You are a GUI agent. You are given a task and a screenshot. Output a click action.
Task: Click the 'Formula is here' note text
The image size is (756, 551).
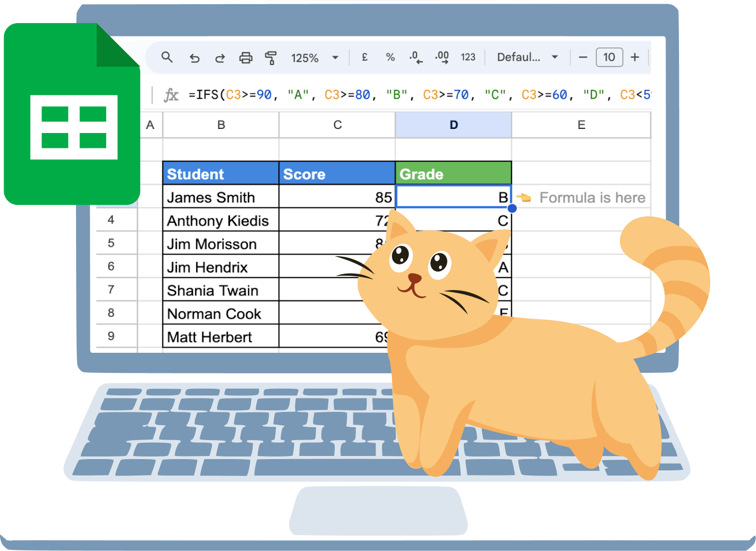(592, 198)
